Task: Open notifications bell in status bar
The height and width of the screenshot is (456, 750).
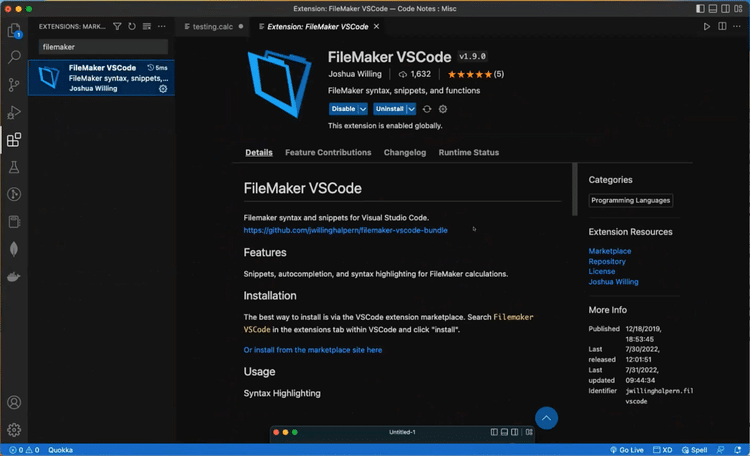Action: [738, 450]
